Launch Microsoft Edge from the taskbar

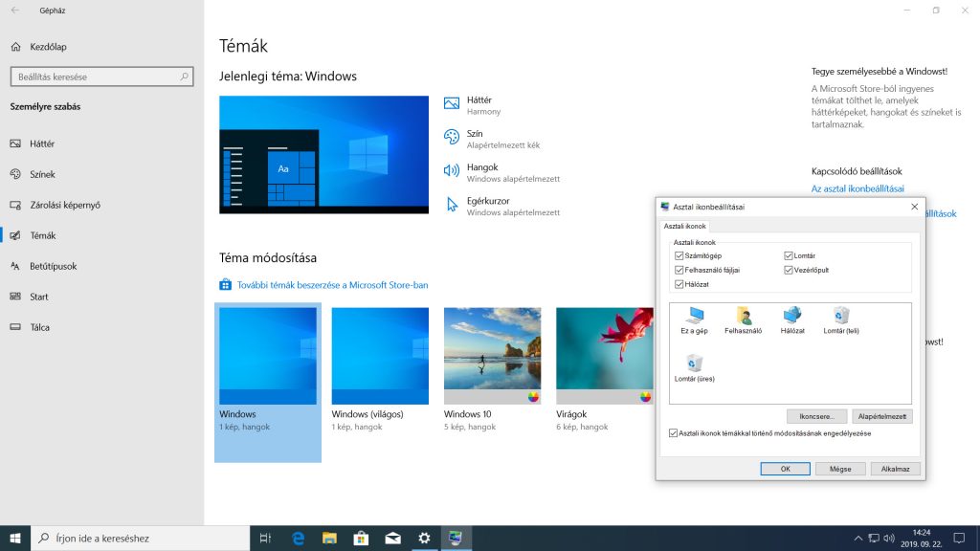tap(299, 538)
